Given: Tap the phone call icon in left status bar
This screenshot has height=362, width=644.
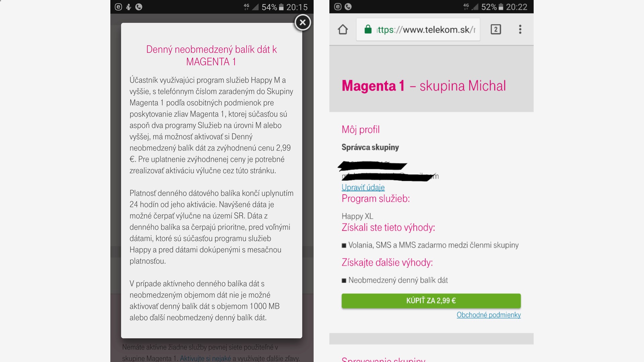Looking at the screenshot, I should 139,7.
